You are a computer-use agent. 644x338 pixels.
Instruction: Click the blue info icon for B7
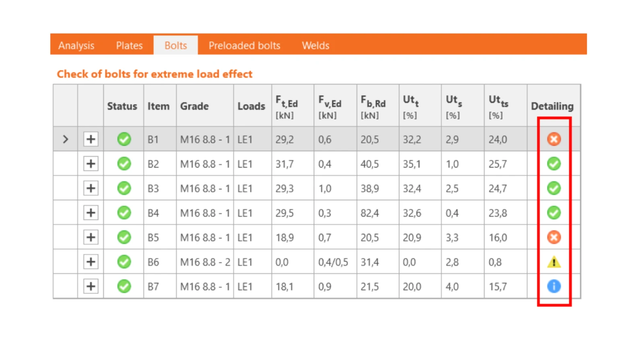554,286
